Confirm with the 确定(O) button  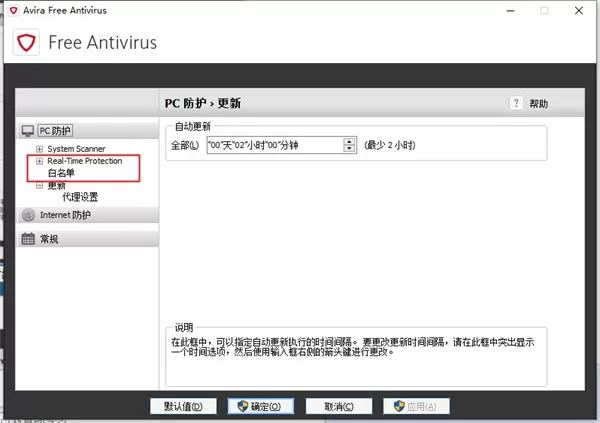(261, 406)
